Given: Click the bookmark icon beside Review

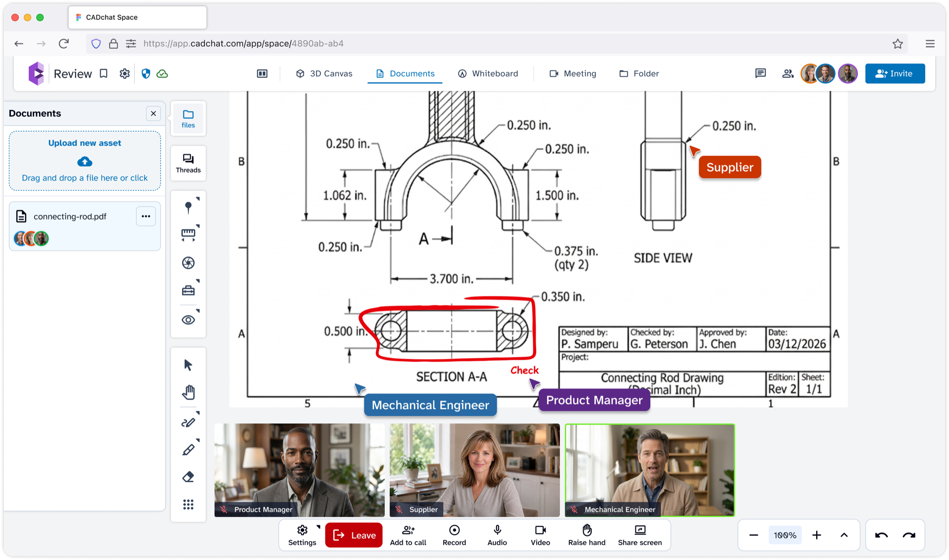Looking at the screenshot, I should (103, 73).
